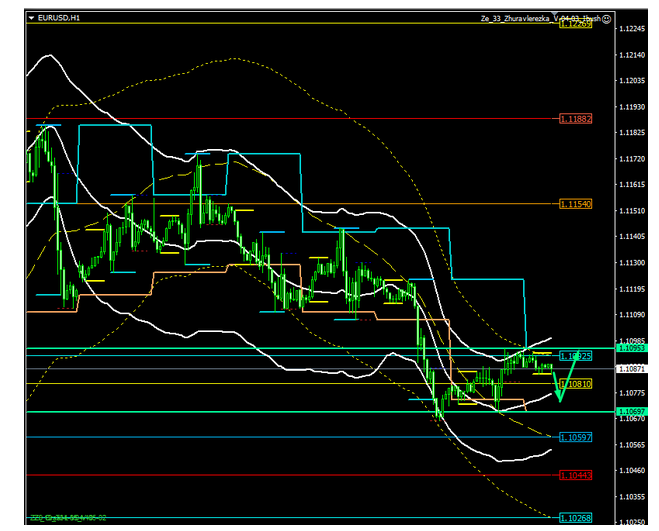Viewport: 659px width, 531px height.
Task: Click the green 1.10697 axis price tag
Action: point(633,412)
